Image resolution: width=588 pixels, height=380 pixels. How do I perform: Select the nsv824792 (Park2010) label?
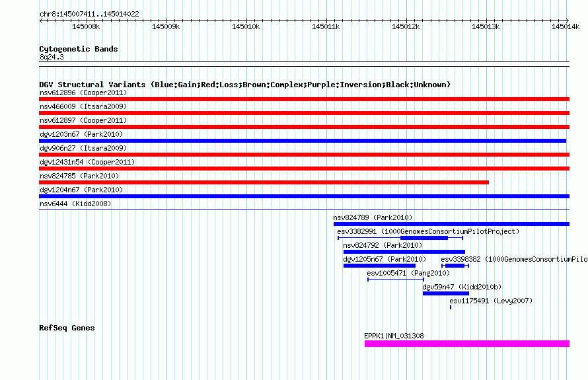pyautogui.click(x=383, y=245)
